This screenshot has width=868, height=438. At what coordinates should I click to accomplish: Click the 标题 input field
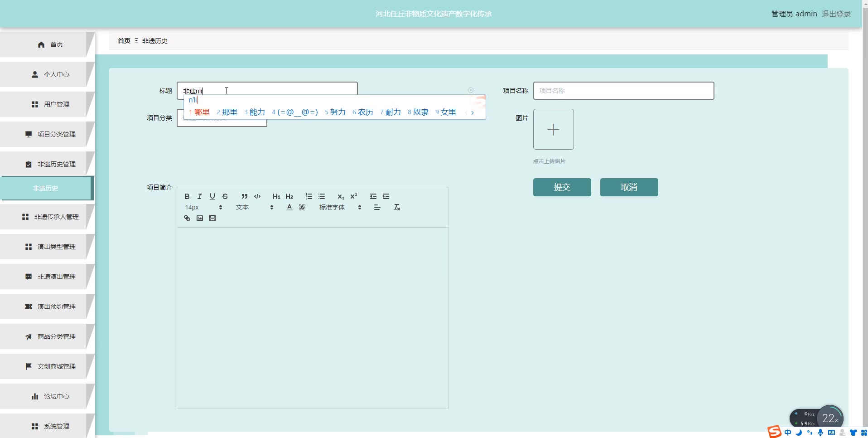(x=267, y=90)
